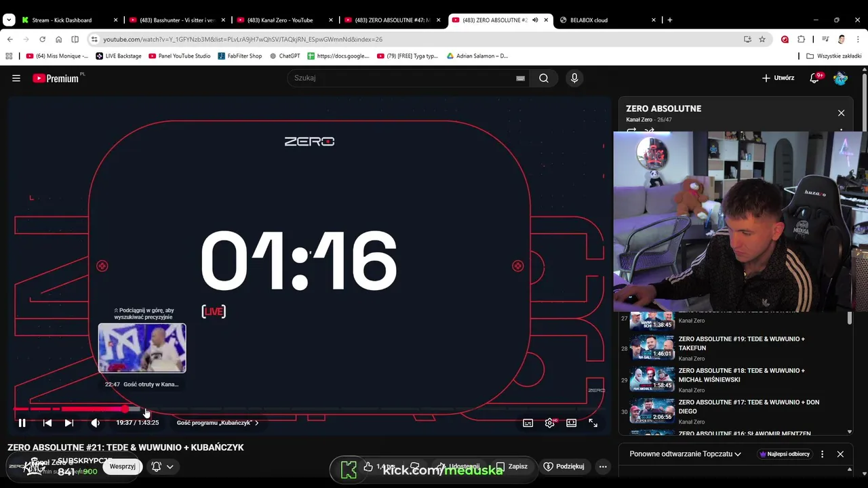The width and height of the screenshot is (868, 488).
Task: Switch to ZERO ABSOLUTNE #47 tab
Action: click(x=393, y=20)
